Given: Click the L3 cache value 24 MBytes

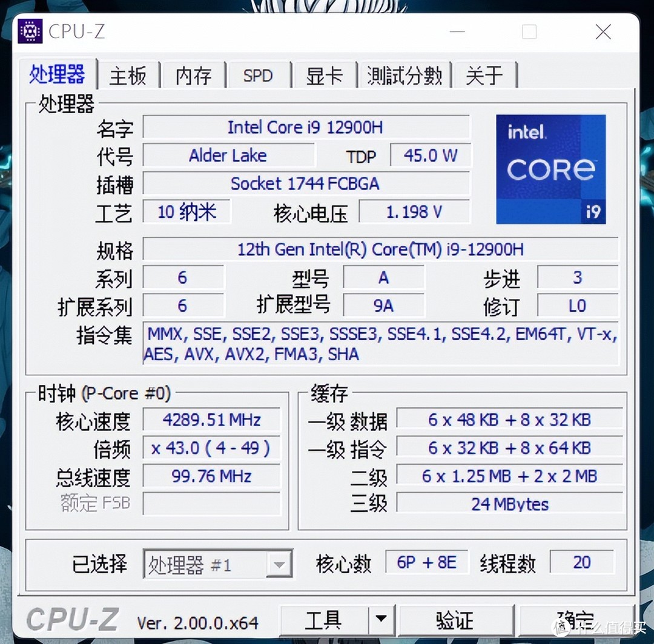Looking at the screenshot, I should (509, 504).
